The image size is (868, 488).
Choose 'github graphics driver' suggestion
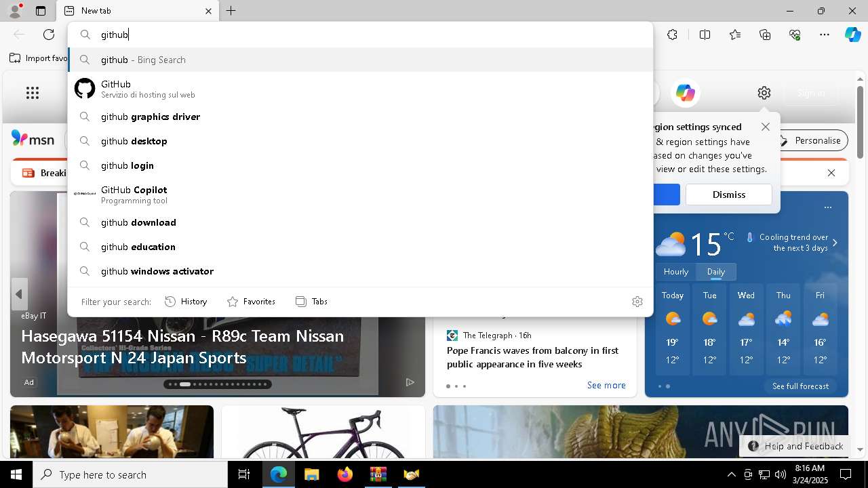pos(361,117)
